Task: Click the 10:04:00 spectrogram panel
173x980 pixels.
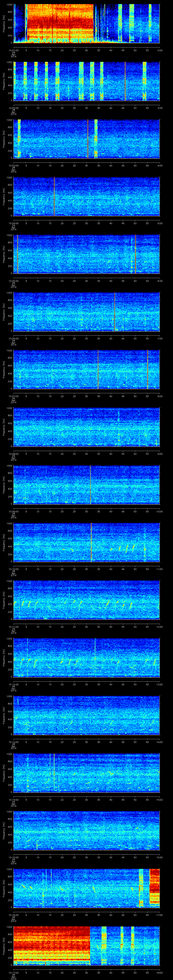Action: coord(86,197)
